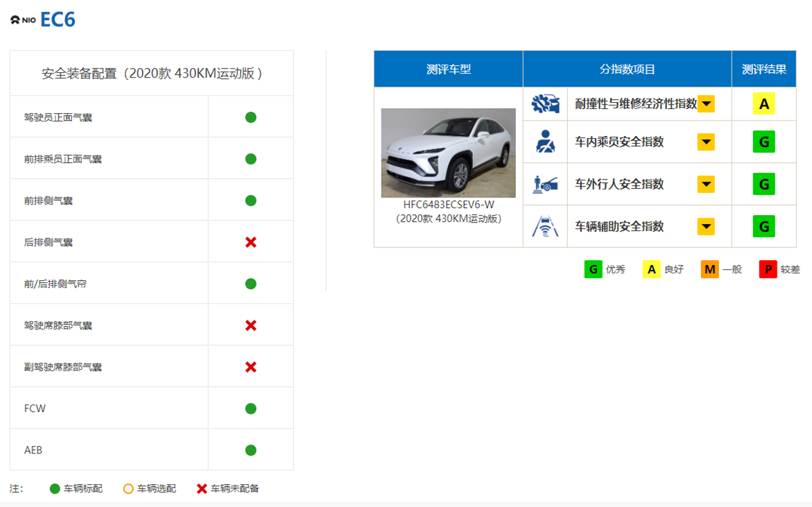This screenshot has height=507, width=812.
Task: Click the red X for 副驾驶席膝部气囊
Action: (250, 367)
